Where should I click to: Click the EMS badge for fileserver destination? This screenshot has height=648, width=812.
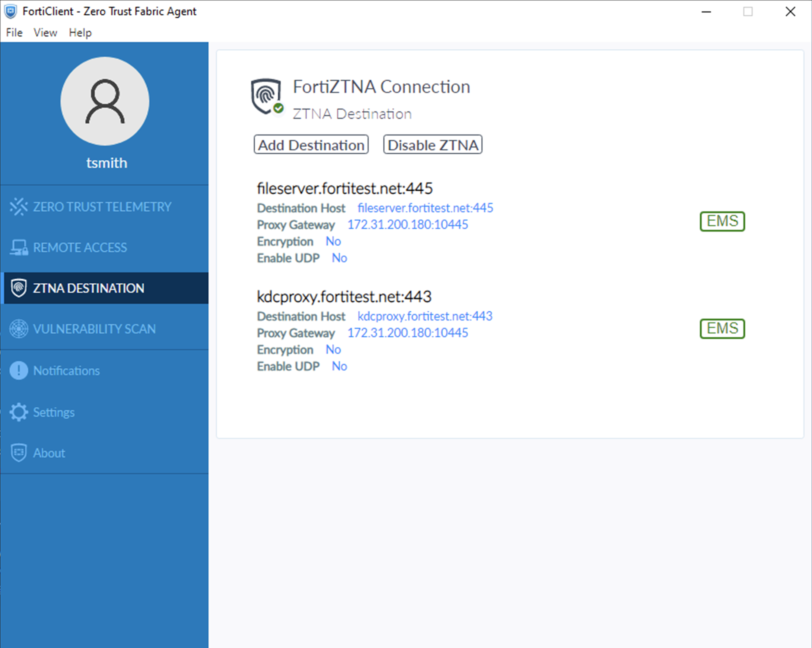[722, 221]
